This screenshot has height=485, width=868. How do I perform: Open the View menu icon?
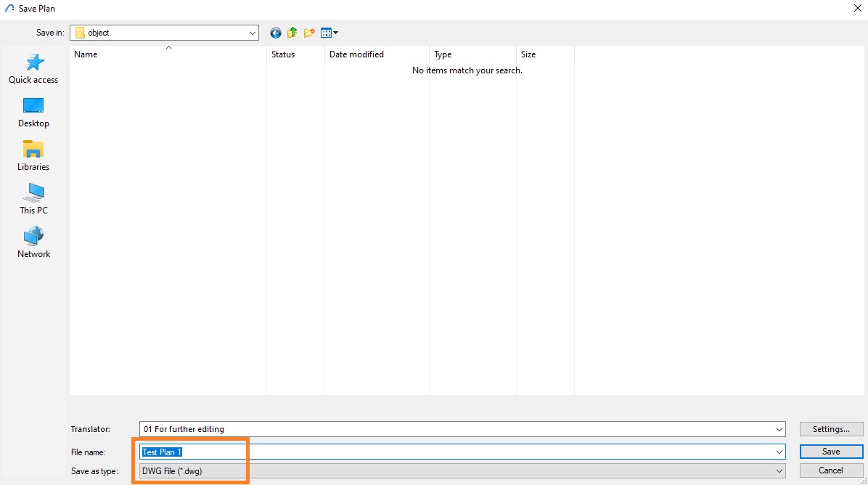point(329,33)
